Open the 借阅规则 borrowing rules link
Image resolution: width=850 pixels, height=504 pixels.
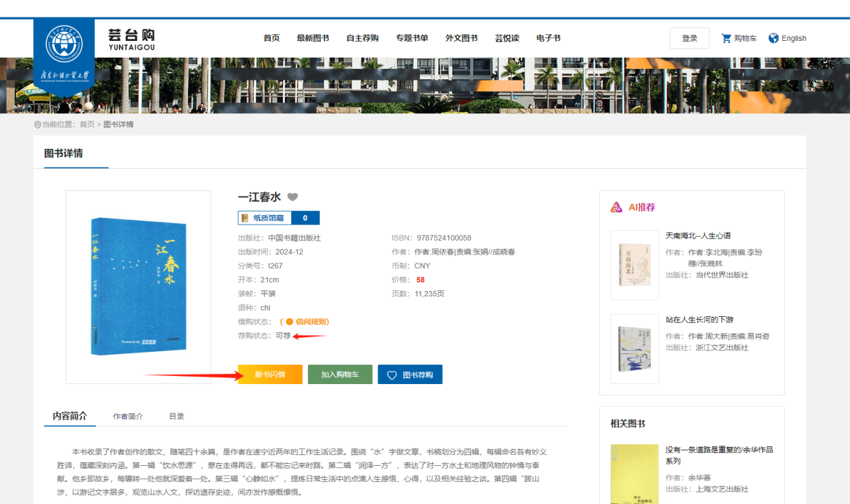click(312, 322)
